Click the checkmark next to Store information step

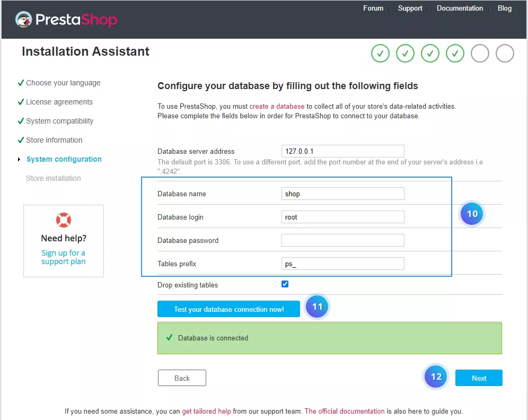(x=21, y=139)
